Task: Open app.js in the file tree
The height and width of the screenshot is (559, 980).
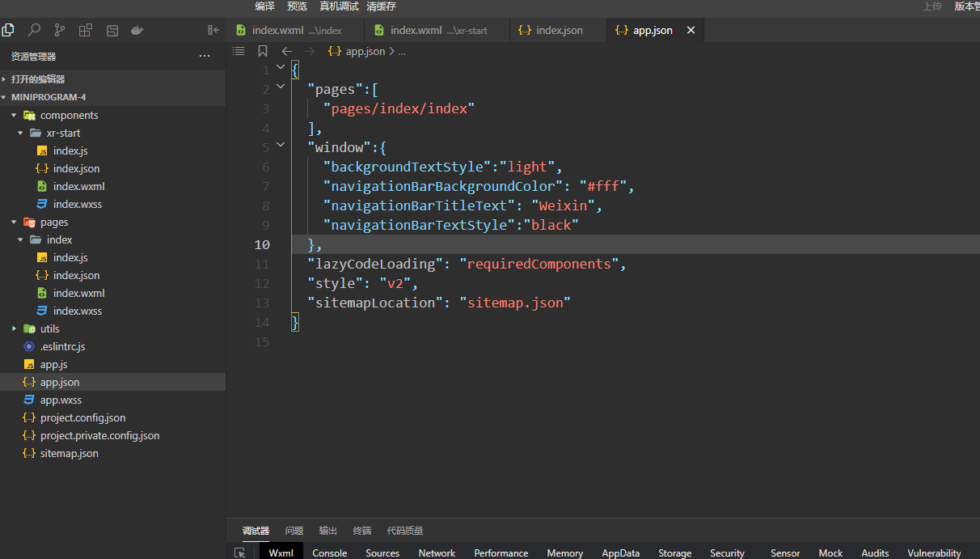Action: click(x=113, y=364)
